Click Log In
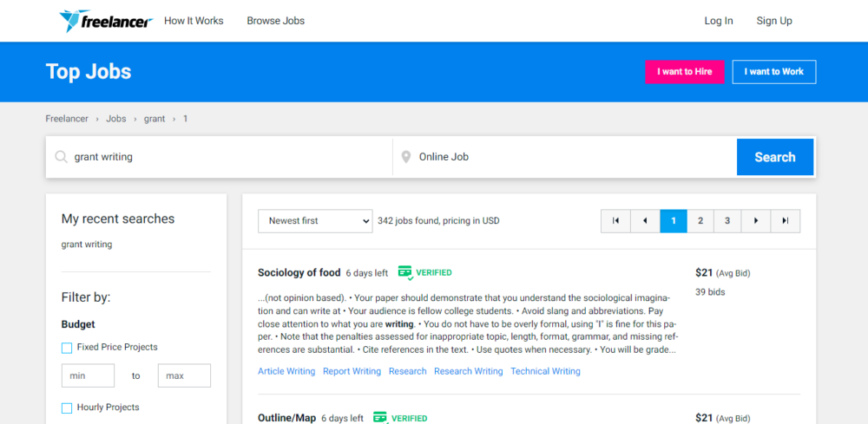The width and height of the screenshot is (868, 424). [719, 21]
